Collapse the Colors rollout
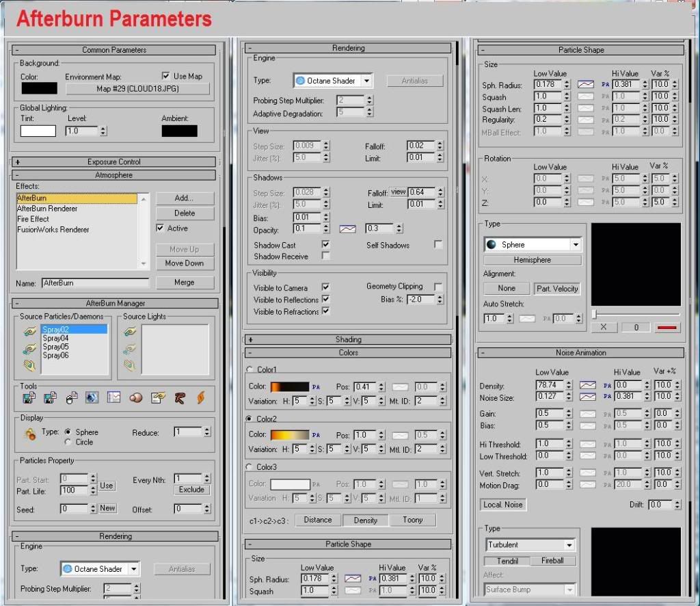The height and width of the screenshot is (606, 700). (348, 353)
